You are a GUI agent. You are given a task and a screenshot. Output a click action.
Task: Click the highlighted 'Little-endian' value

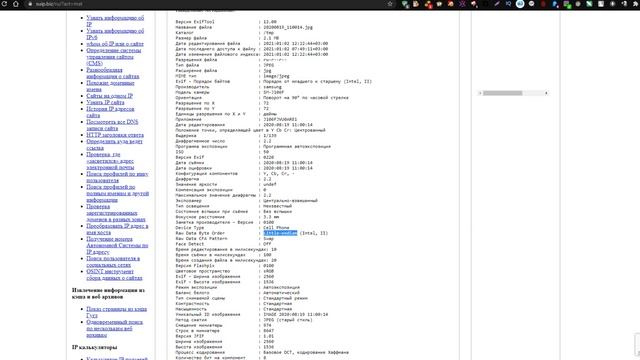point(280,233)
